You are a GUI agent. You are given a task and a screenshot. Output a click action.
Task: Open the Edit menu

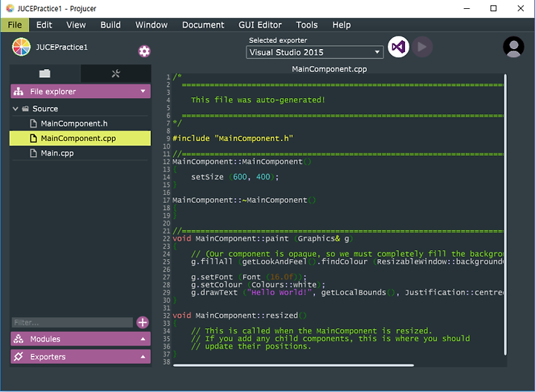click(x=44, y=25)
